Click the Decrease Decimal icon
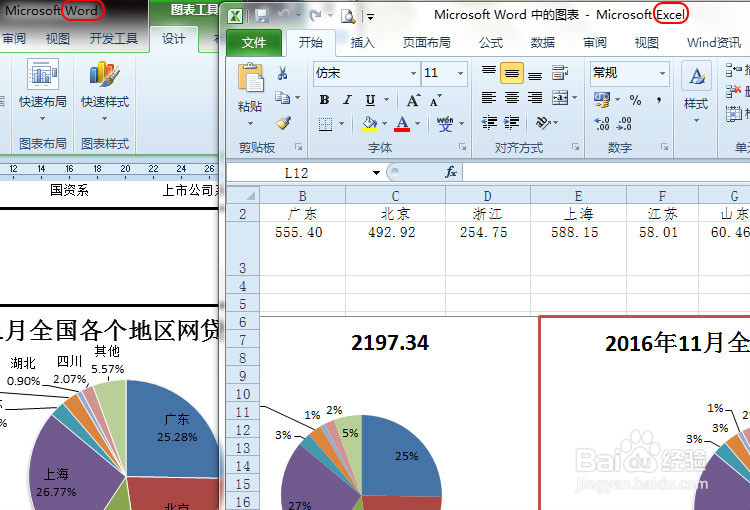The width and height of the screenshot is (750, 510). click(x=624, y=124)
